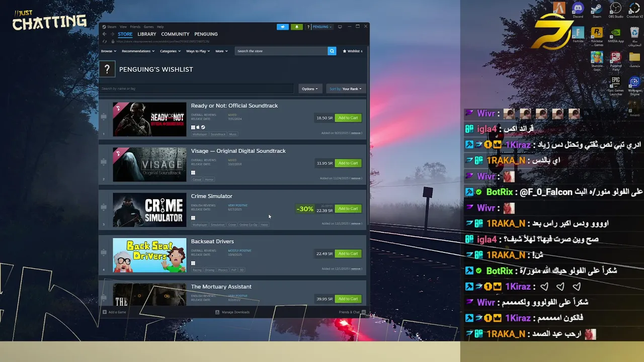Click the Wishlist star link in store bar

352,51
